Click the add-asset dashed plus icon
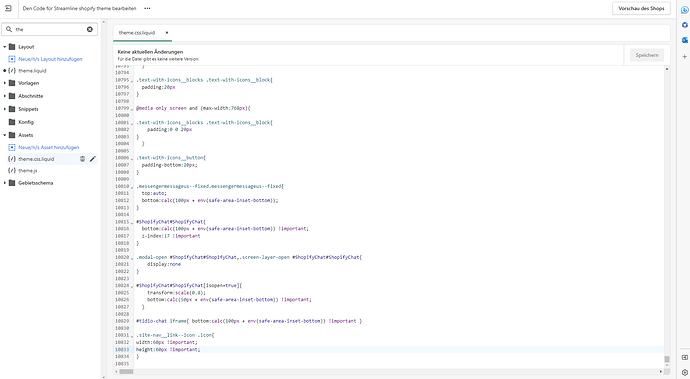This screenshot has height=379, width=690. pyautogui.click(x=12, y=147)
